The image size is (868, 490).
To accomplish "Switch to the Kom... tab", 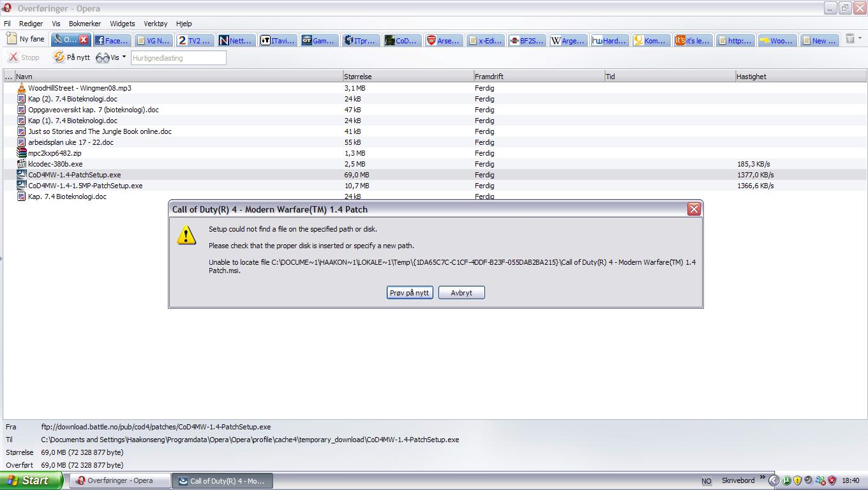I will coord(651,40).
